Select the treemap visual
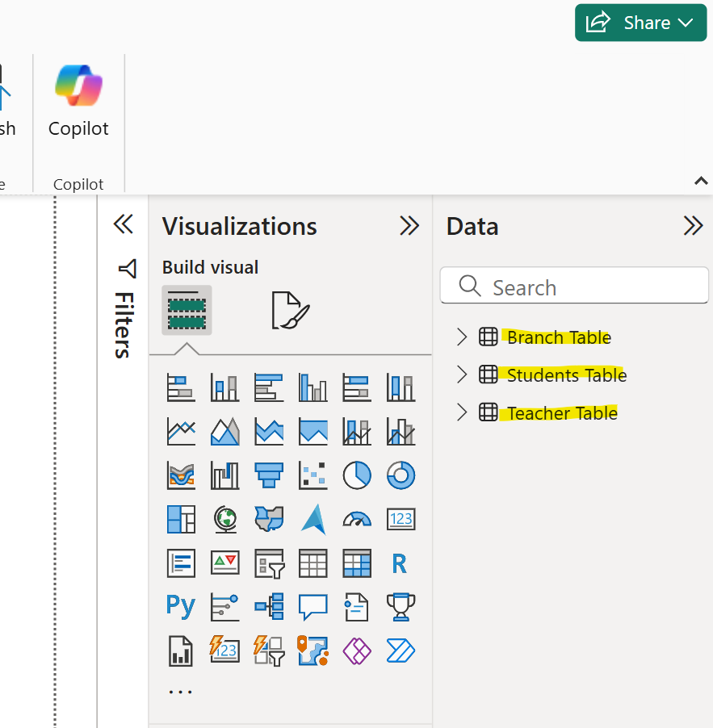 pyautogui.click(x=181, y=519)
